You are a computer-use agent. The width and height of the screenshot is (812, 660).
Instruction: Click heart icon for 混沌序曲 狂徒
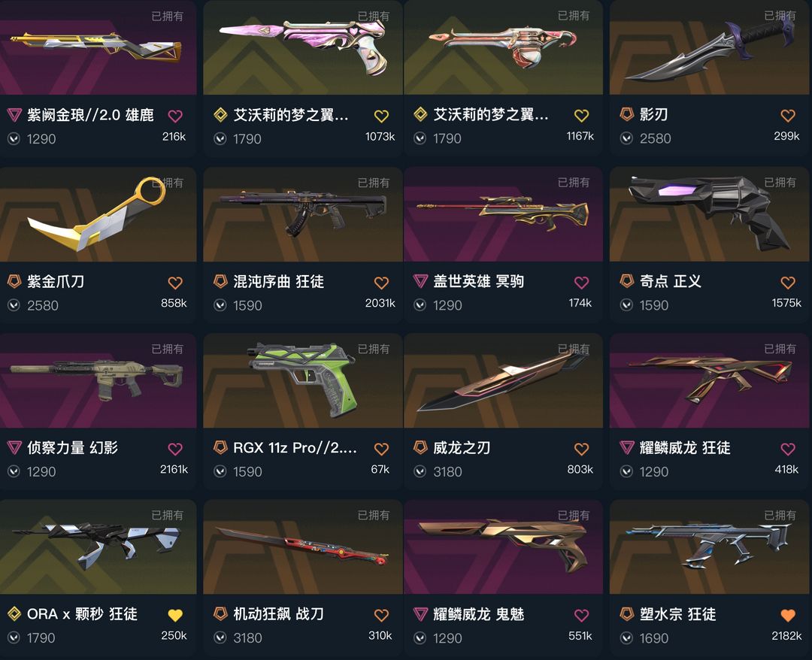point(381,283)
